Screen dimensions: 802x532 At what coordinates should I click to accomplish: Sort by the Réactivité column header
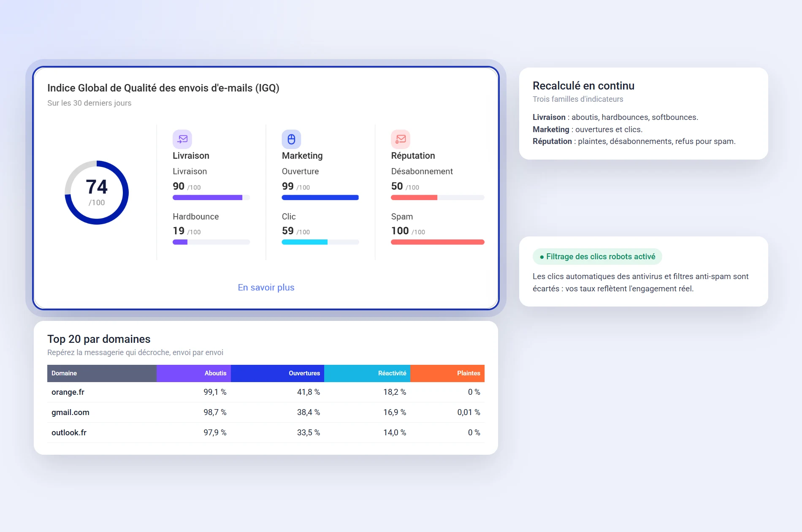(367, 373)
